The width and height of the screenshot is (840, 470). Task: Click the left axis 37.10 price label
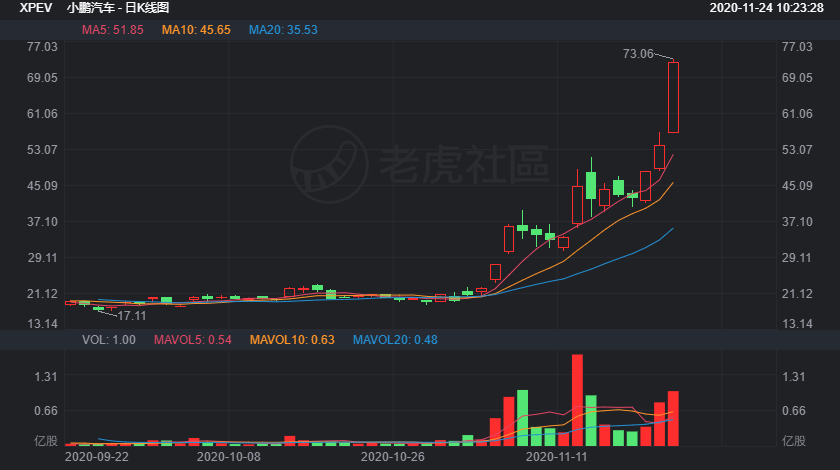[42, 222]
